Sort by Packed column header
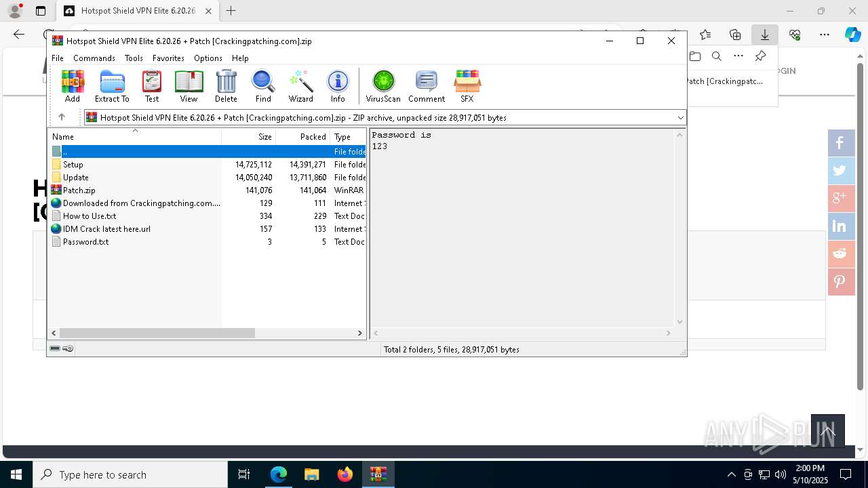 [302, 136]
